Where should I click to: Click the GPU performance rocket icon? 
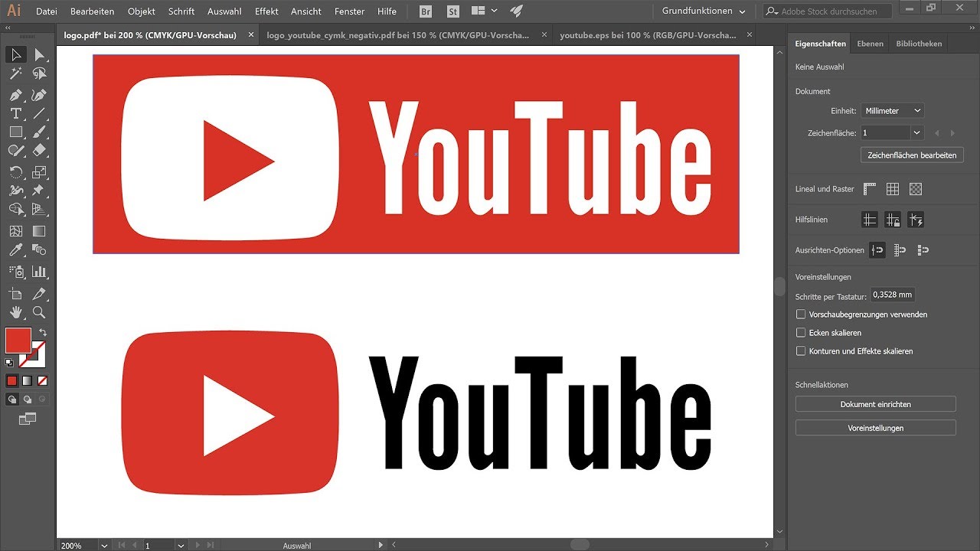click(516, 11)
